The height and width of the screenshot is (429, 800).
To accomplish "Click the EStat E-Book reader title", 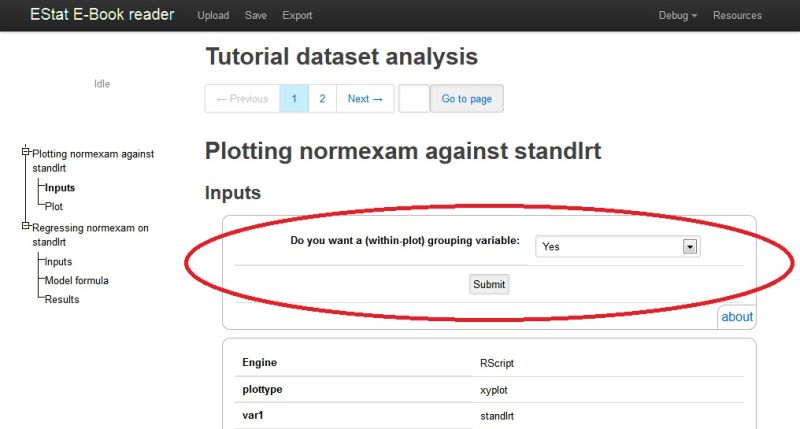I will click(102, 14).
